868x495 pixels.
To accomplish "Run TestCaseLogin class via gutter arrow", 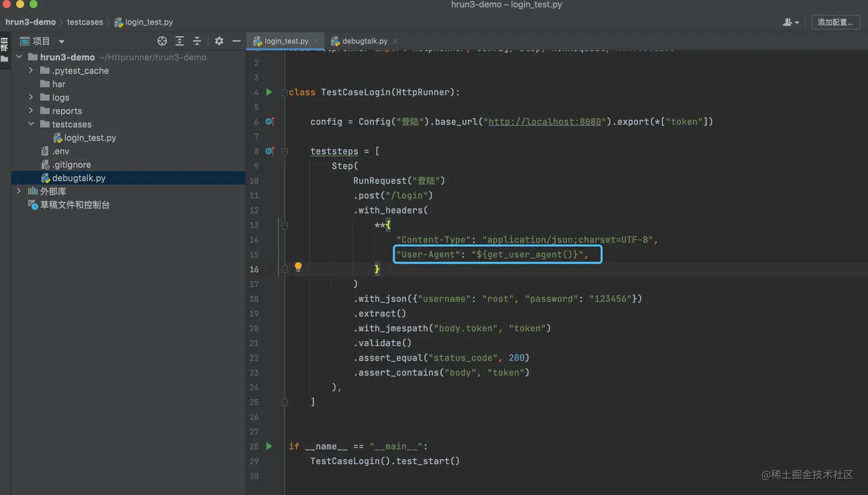I will [269, 92].
